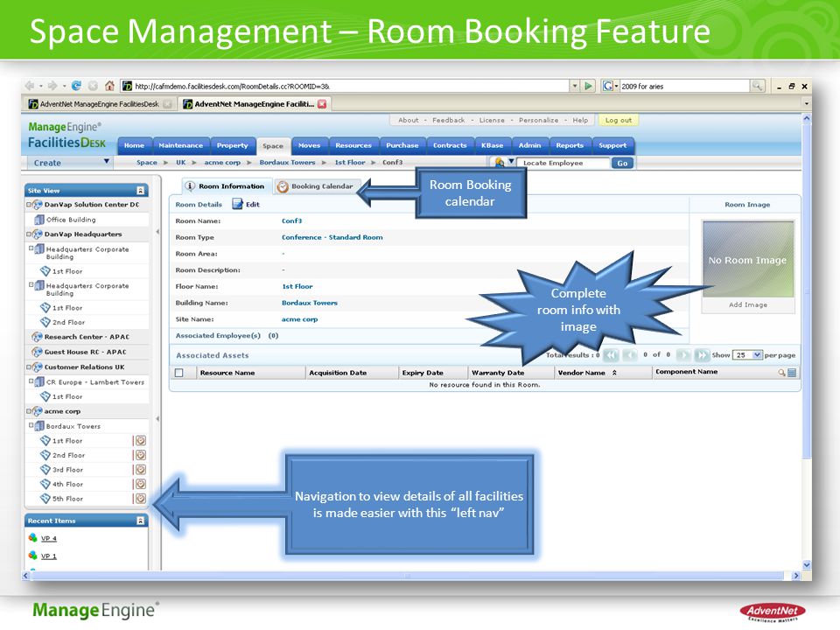Screen dimensions: 840x630
Task: Reload the page with the refresh icon
Action: pyautogui.click(x=77, y=86)
